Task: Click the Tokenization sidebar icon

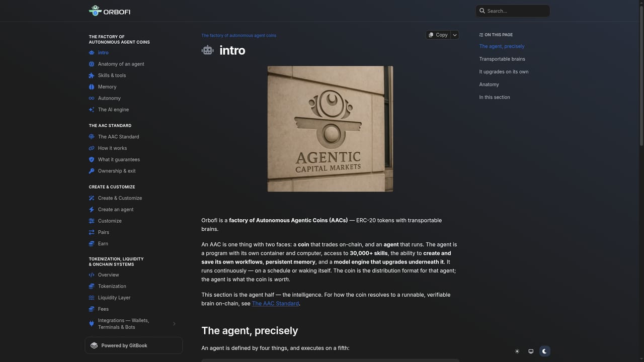Action: [92, 287]
